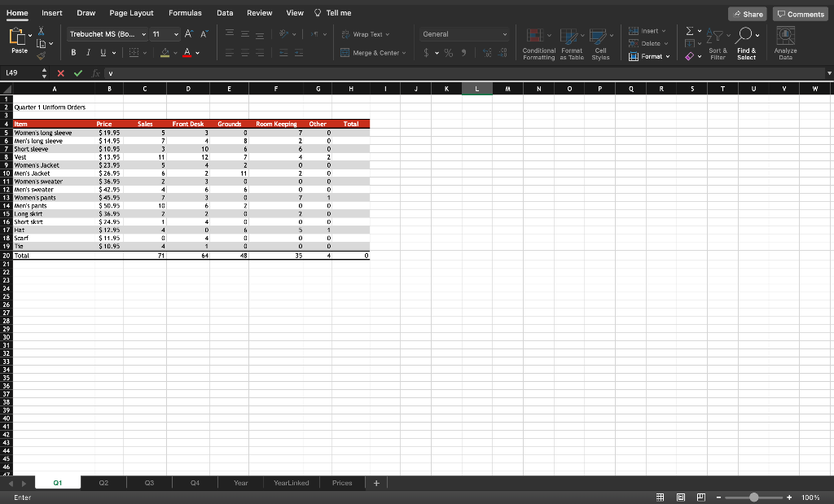Open Format as Table
The height and width of the screenshot is (504, 834).
[x=572, y=44]
